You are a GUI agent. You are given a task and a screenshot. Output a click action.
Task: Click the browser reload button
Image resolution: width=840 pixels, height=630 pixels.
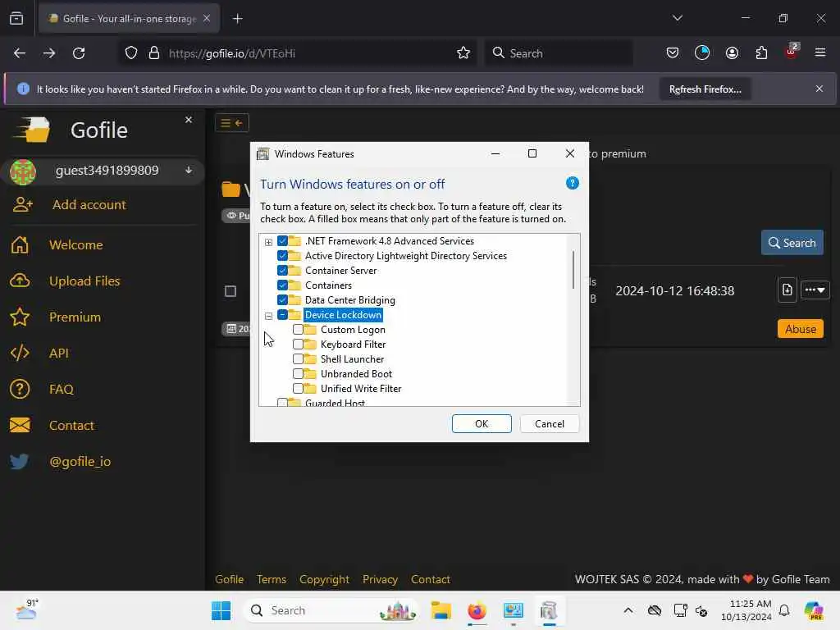point(79,53)
